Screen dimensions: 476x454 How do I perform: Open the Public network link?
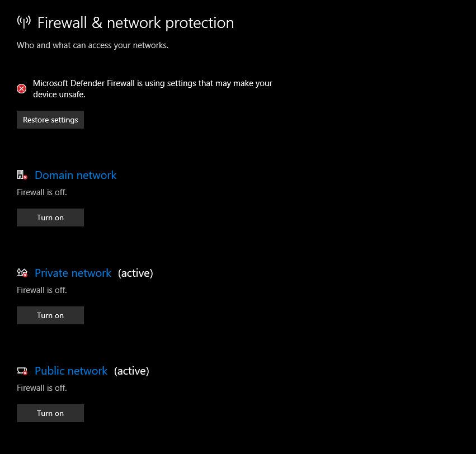[71, 371]
